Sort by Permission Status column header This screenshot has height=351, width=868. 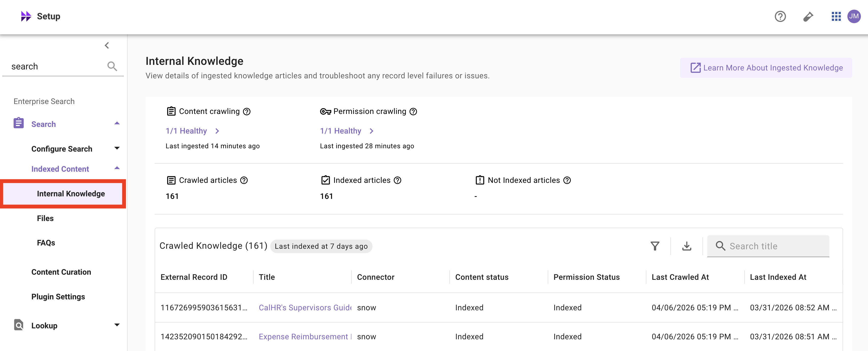(586, 277)
